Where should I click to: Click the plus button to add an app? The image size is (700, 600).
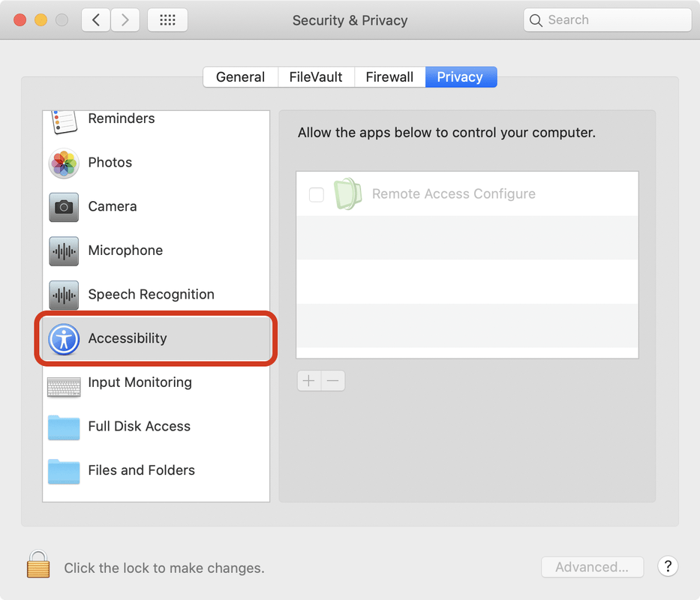tap(308, 380)
